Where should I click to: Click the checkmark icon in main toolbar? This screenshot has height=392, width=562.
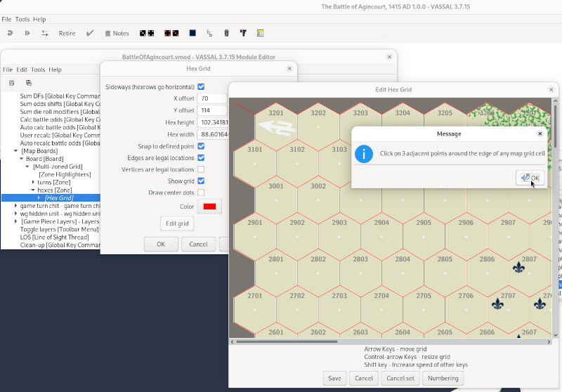pos(90,33)
